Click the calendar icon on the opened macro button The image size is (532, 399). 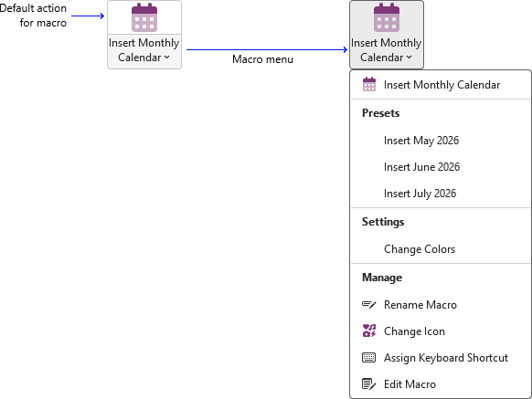387,17
